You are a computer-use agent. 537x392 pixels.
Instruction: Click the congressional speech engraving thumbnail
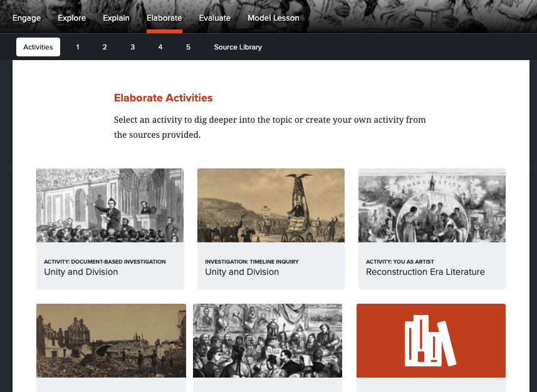[110, 205]
